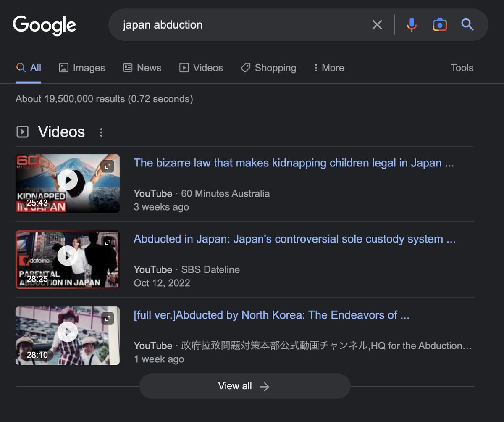Open '[full ver.]Abducted by North Korea' link
Image resolution: width=504 pixels, height=422 pixels.
click(271, 315)
